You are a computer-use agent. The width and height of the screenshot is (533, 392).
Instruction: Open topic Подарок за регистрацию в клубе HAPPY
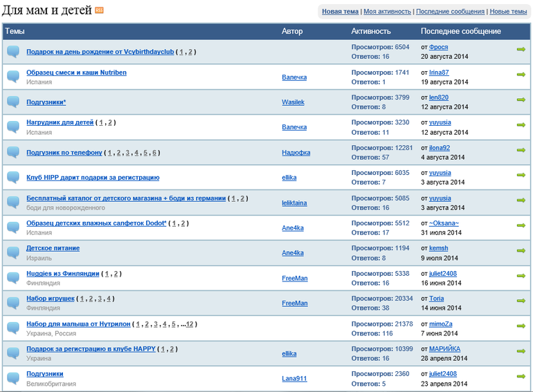(91, 348)
